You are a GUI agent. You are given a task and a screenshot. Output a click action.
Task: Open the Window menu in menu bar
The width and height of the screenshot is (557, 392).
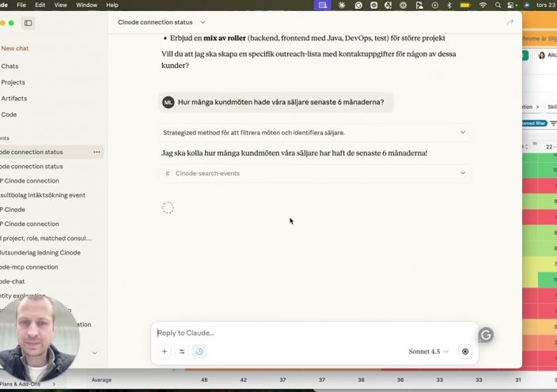click(x=86, y=5)
